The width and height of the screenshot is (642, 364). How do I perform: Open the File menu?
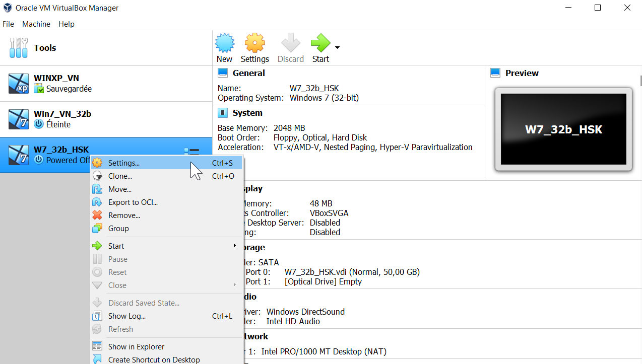(9, 24)
